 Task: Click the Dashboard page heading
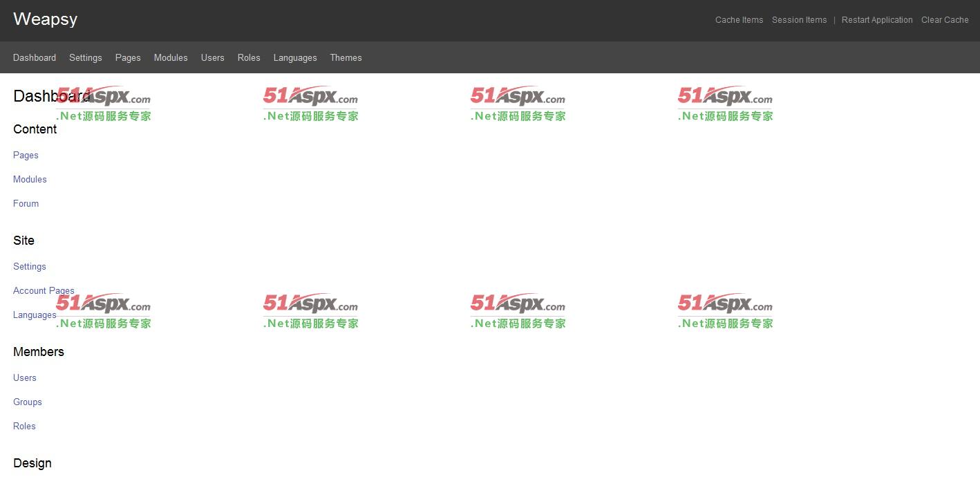[52, 96]
